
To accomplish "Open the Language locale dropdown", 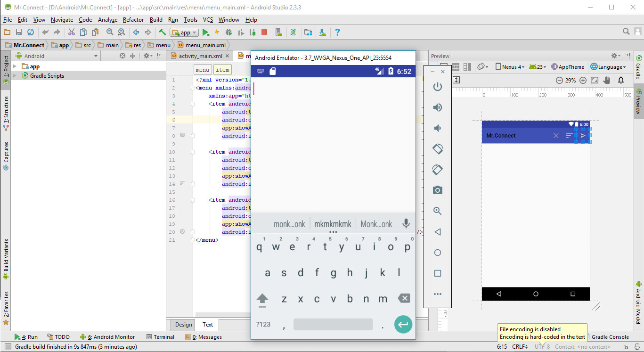I will click(x=608, y=67).
